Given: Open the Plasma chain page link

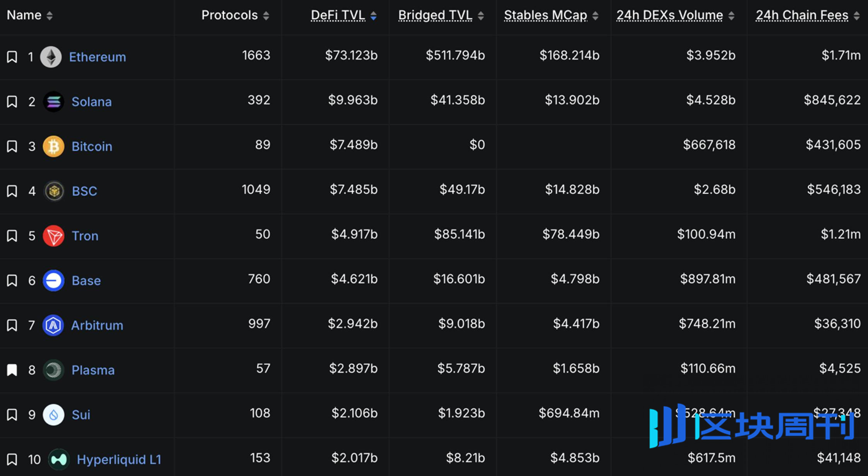Looking at the screenshot, I should 93,370.
